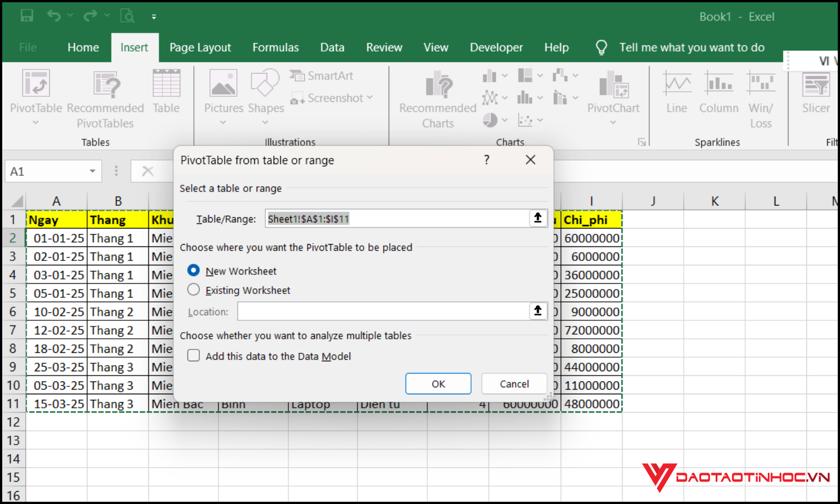Open the Name Box dropdown

pos(91,171)
